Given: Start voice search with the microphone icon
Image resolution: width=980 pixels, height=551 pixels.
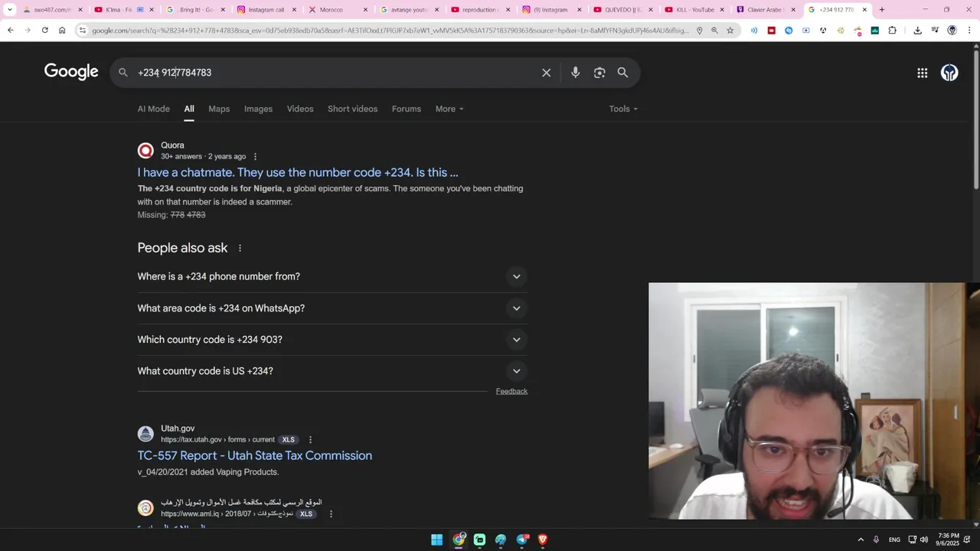Looking at the screenshot, I should (575, 73).
